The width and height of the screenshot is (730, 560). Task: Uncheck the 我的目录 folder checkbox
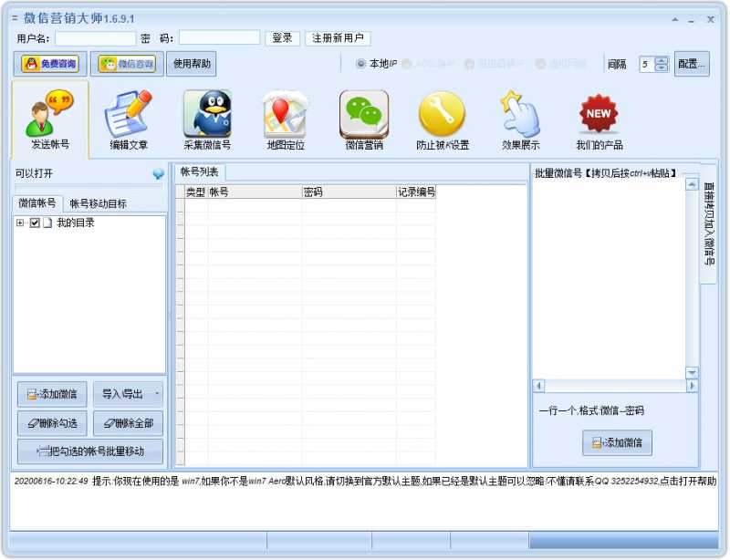tap(34, 223)
